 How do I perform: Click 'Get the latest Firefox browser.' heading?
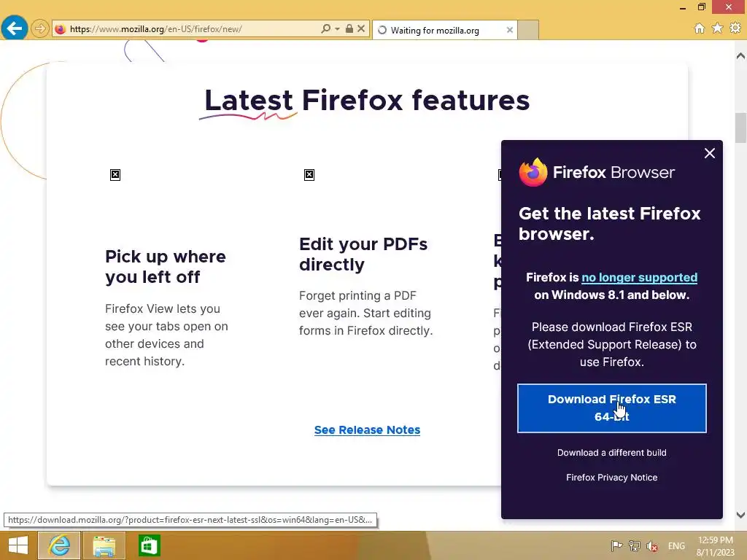click(609, 223)
